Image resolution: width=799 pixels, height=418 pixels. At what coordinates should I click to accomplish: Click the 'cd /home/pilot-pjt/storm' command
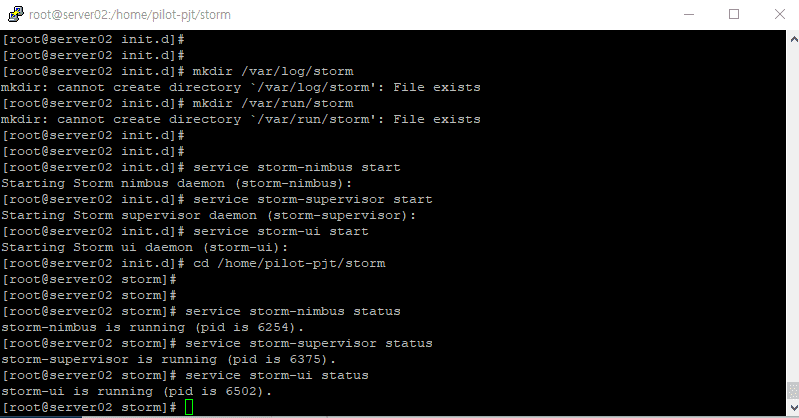tap(289, 264)
